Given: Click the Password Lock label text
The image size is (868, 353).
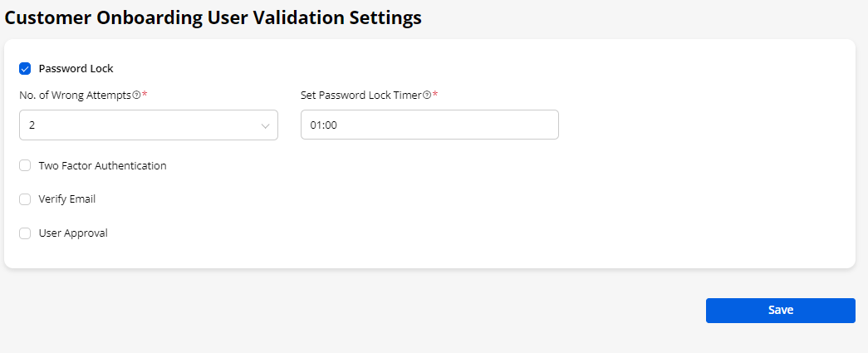Looking at the screenshot, I should pyautogui.click(x=76, y=69).
